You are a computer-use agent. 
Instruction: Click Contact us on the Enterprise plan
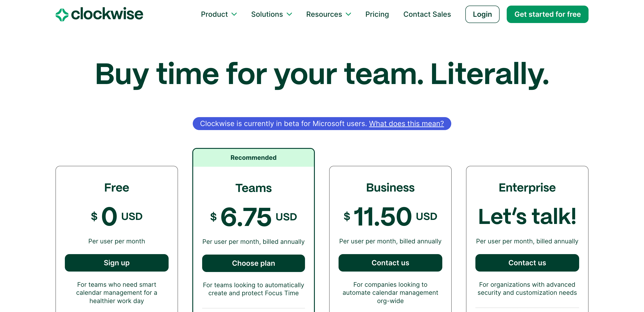click(527, 263)
